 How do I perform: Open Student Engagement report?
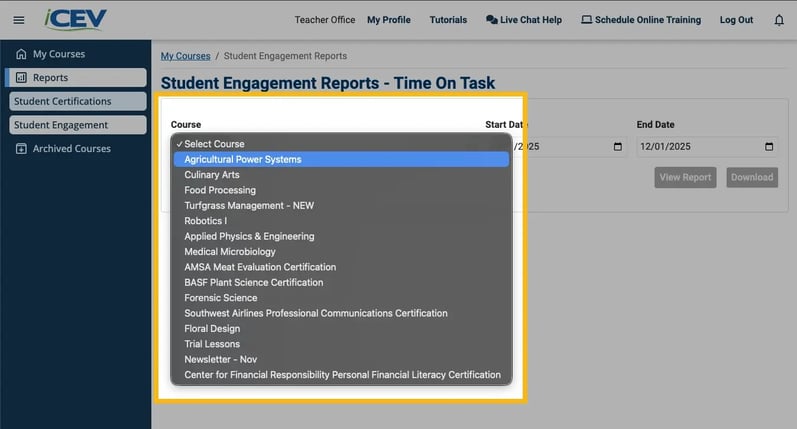[x=78, y=125]
